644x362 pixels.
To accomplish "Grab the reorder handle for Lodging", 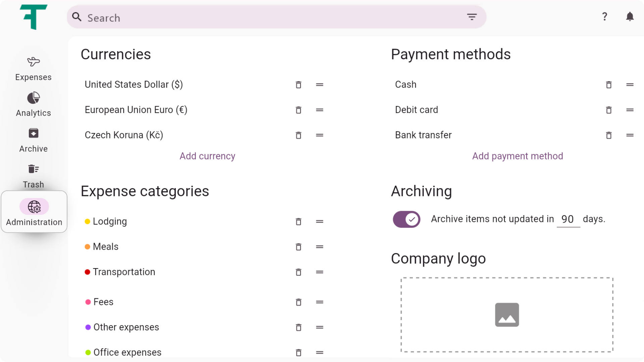I will (x=319, y=222).
